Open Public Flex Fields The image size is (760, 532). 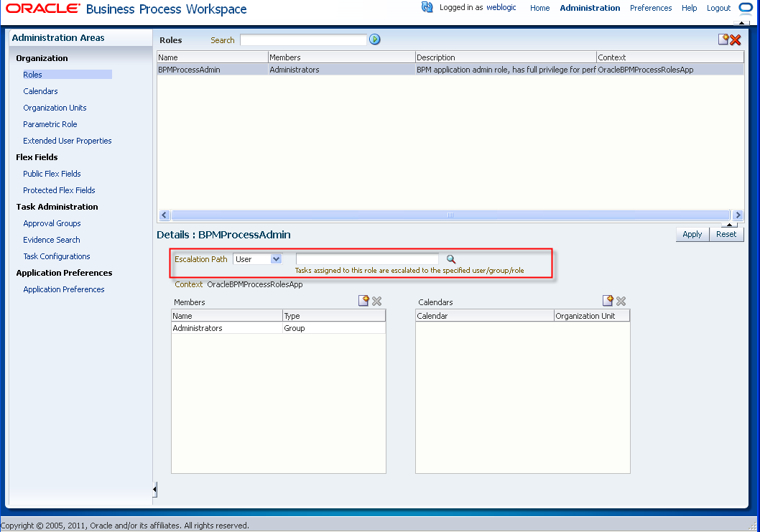click(52, 174)
